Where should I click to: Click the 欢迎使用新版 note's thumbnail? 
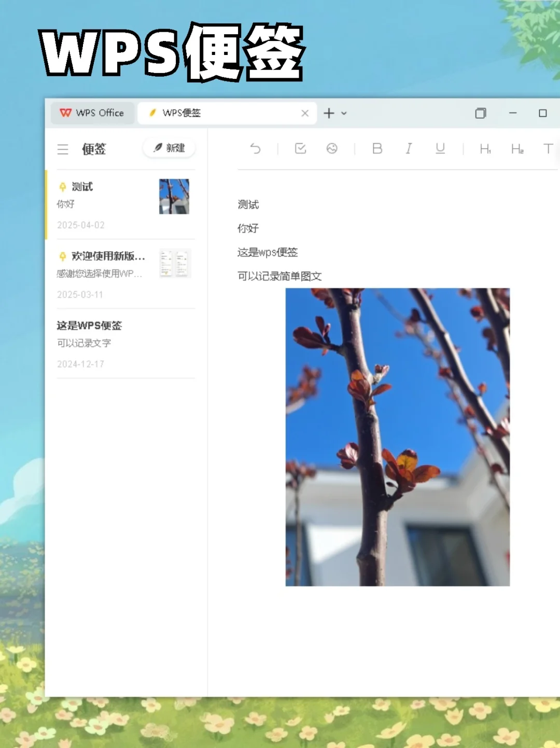175,263
